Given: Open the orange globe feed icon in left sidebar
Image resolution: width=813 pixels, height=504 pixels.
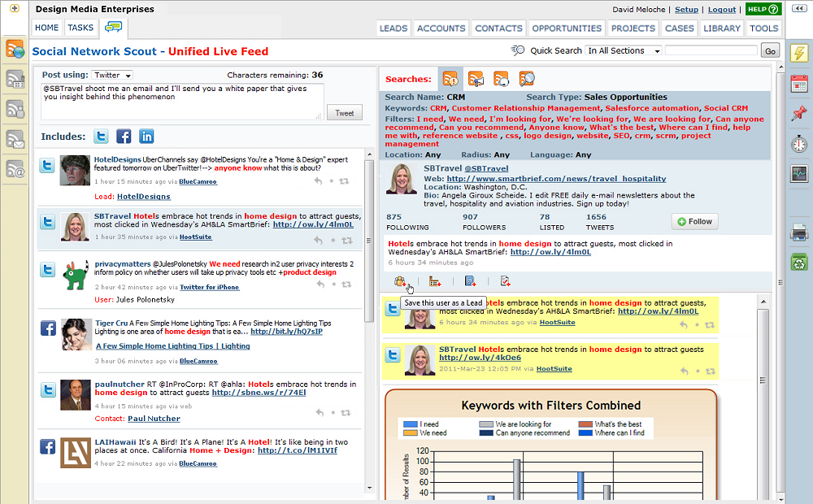Looking at the screenshot, I should (x=15, y=50).
